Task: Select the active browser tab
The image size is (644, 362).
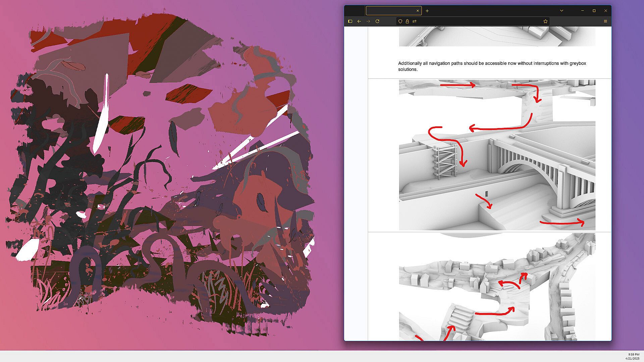Action: [391, 11]
